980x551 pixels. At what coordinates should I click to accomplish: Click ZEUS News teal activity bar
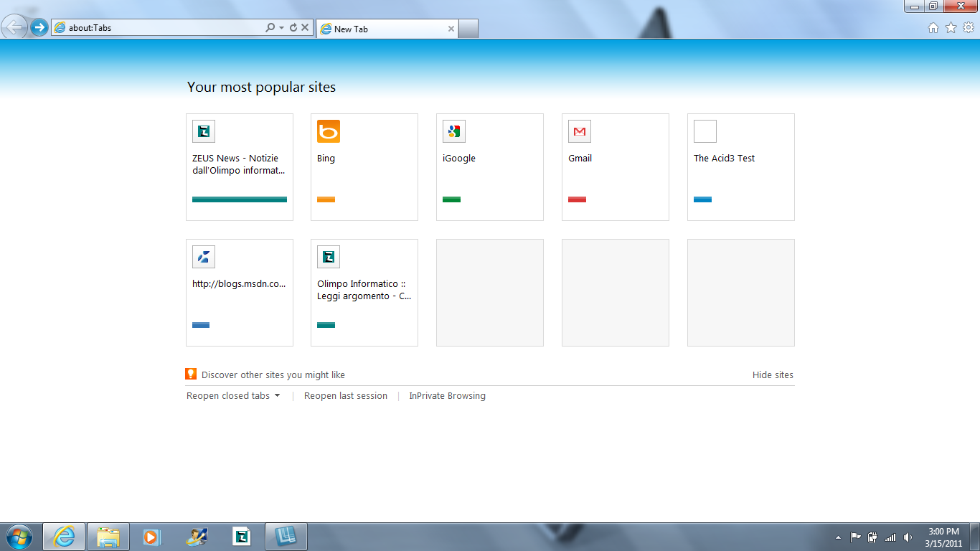point(240,199)
